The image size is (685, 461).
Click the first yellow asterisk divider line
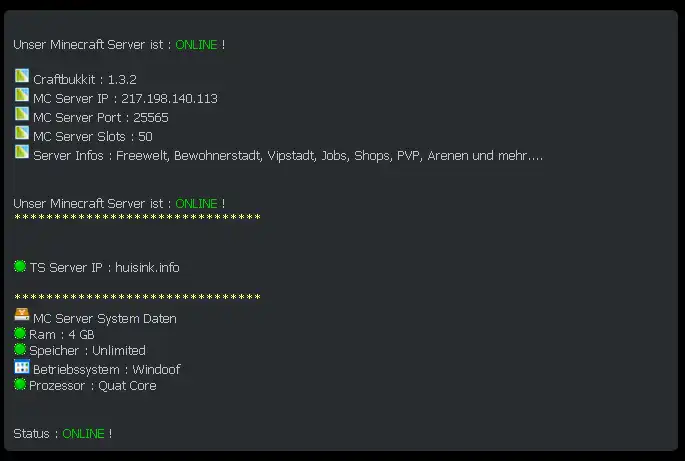(x=137, y=219)
